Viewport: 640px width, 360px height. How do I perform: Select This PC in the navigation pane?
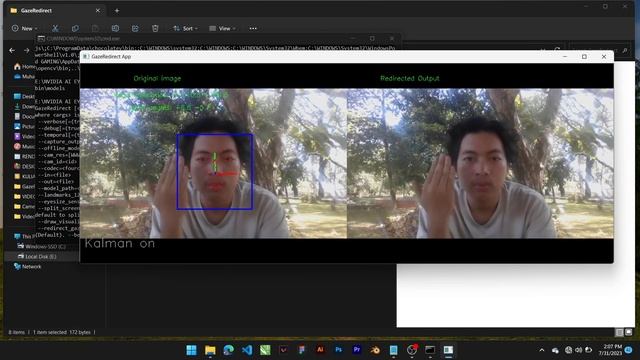(24, 236)
